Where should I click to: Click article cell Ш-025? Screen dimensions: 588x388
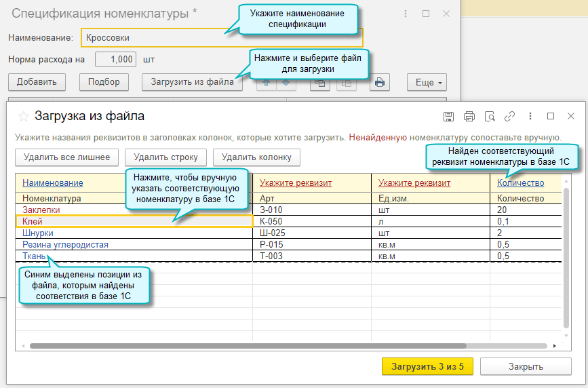[312, 233]
